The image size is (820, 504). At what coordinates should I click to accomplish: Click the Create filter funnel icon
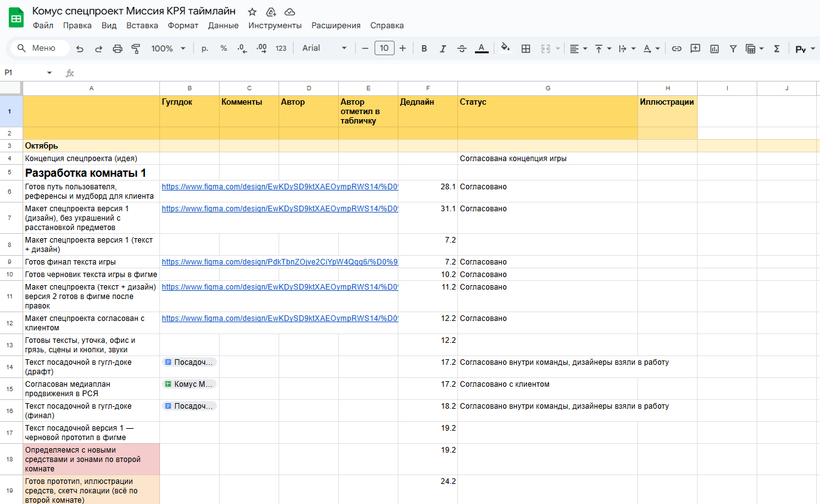point(733,48)
